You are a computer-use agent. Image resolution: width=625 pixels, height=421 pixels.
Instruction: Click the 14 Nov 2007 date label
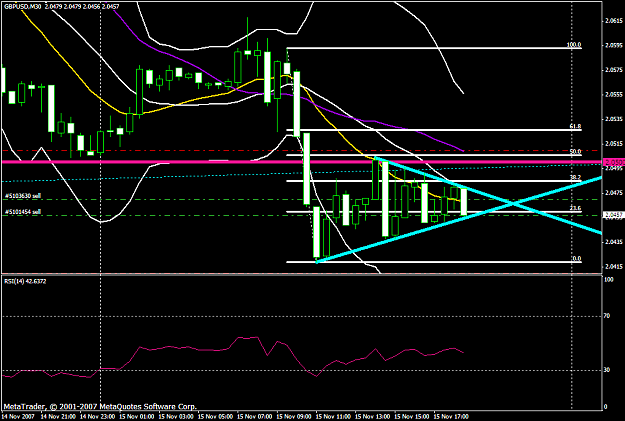click(18, 417)
